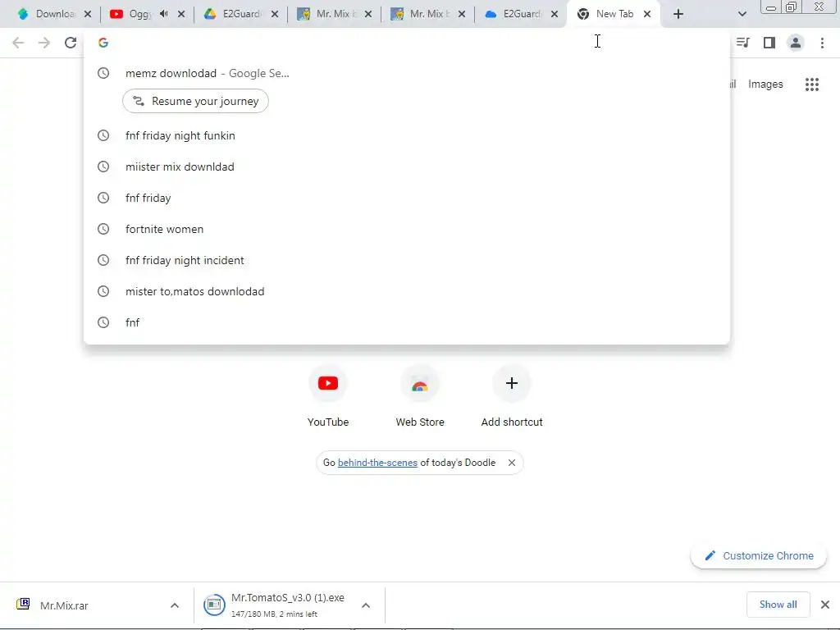
Task: Click Show all downloads button
Action: [x=778, y=605]
